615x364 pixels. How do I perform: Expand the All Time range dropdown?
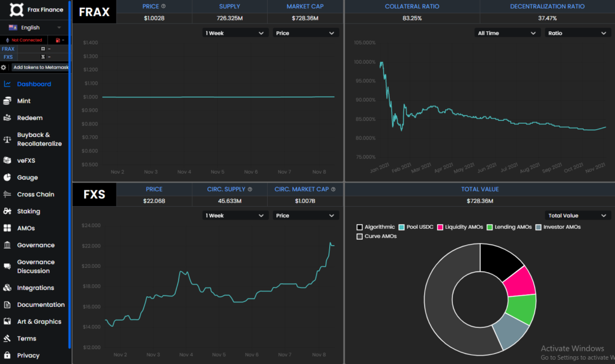pyautogui.click(x=506, y=33)
